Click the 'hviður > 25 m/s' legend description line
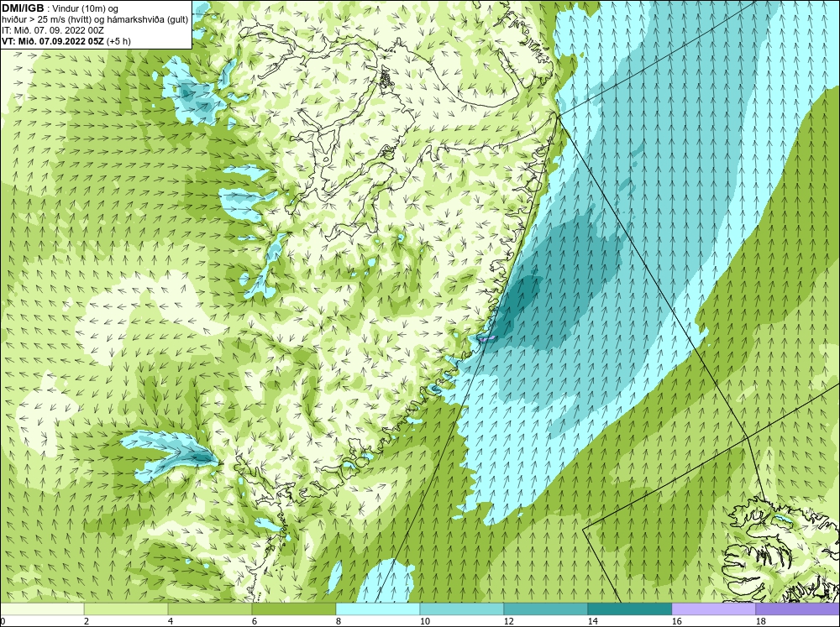 (x=95, y=20)
